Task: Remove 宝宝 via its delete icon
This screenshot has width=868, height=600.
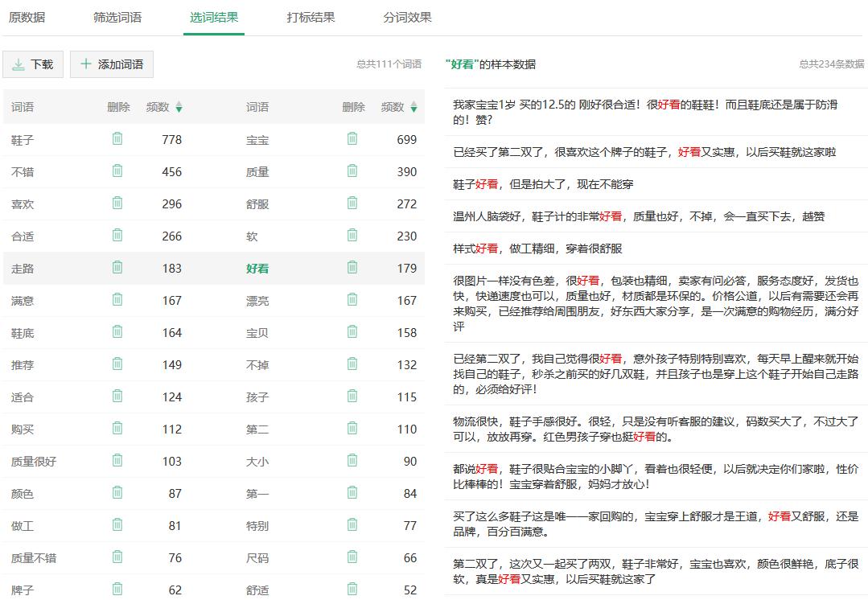Action: tap(352, 139)
